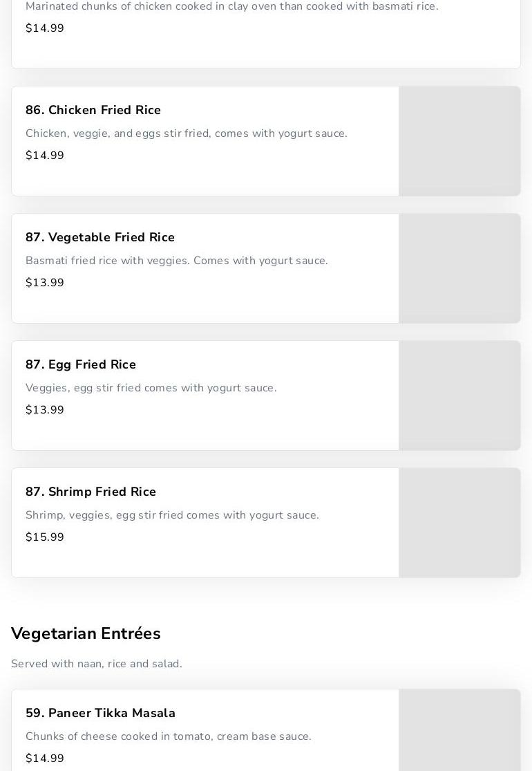Open the 86. Chicken Fried Rice item
The image size is (532, 771).
click(x=93, y=111)
